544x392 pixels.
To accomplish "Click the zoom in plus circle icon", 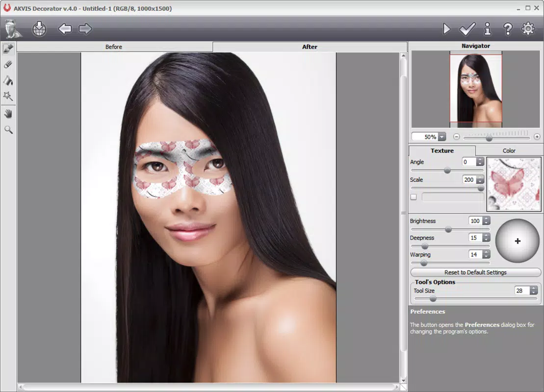I will [537, 137].
